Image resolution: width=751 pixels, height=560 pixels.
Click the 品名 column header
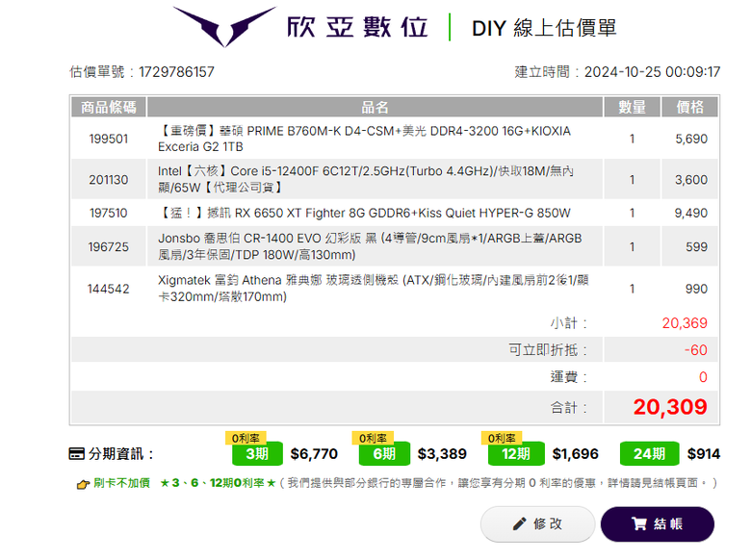[x=375, y=107]
